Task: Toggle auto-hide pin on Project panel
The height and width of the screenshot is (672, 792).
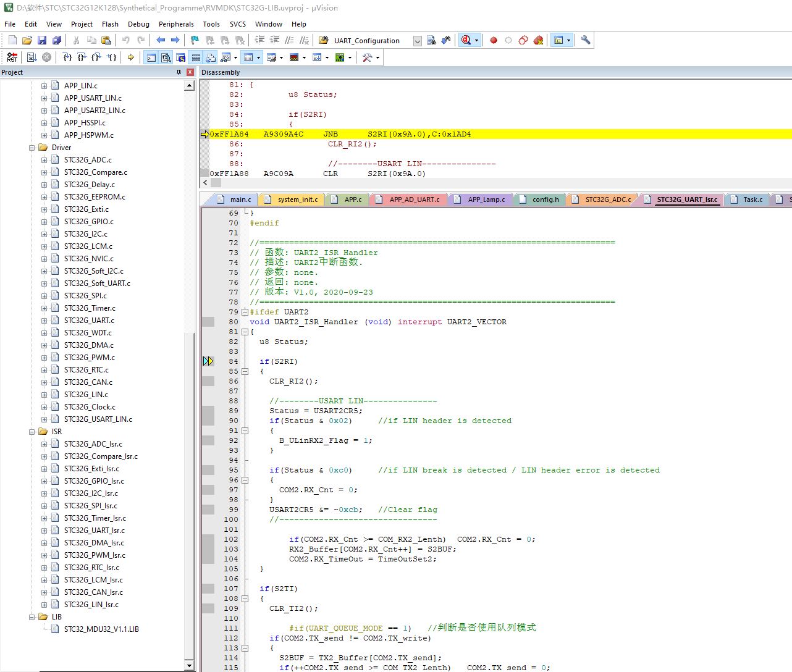Action: (x=179, y=72)
